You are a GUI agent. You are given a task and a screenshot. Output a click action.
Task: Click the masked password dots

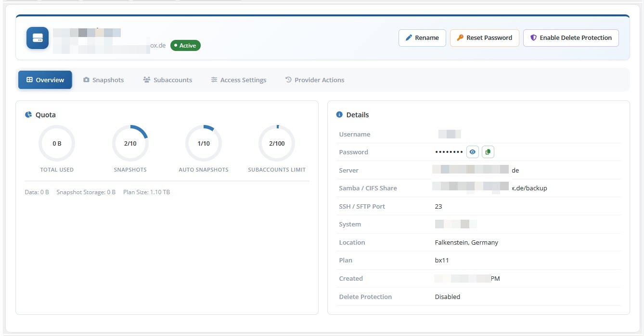(449, 152)
